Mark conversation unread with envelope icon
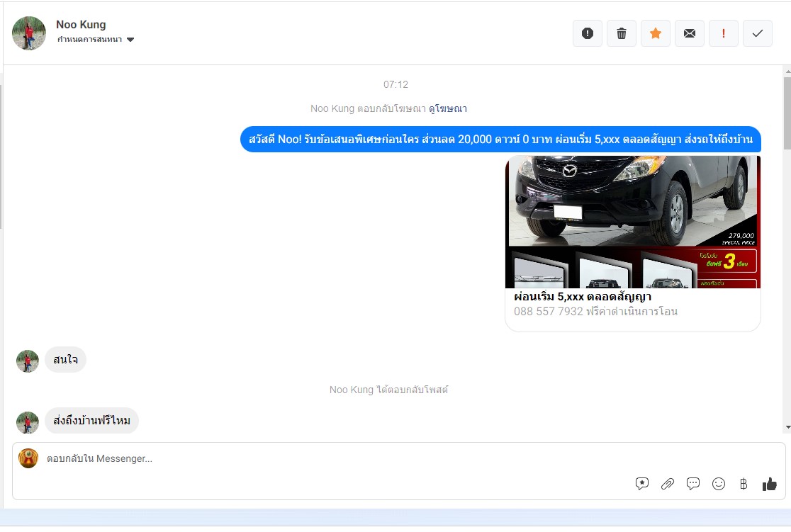This screenshot has width=791, height=532. click(x=690, y=33)
